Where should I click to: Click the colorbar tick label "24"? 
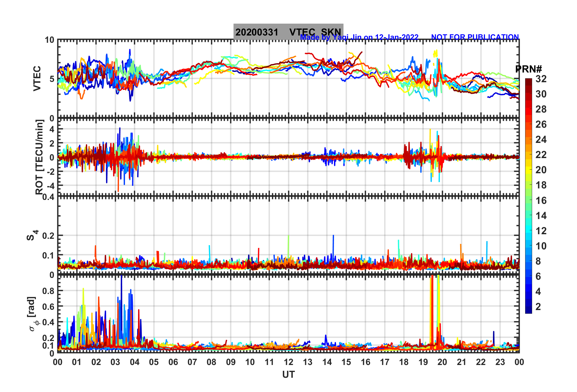tap(541, 140)
